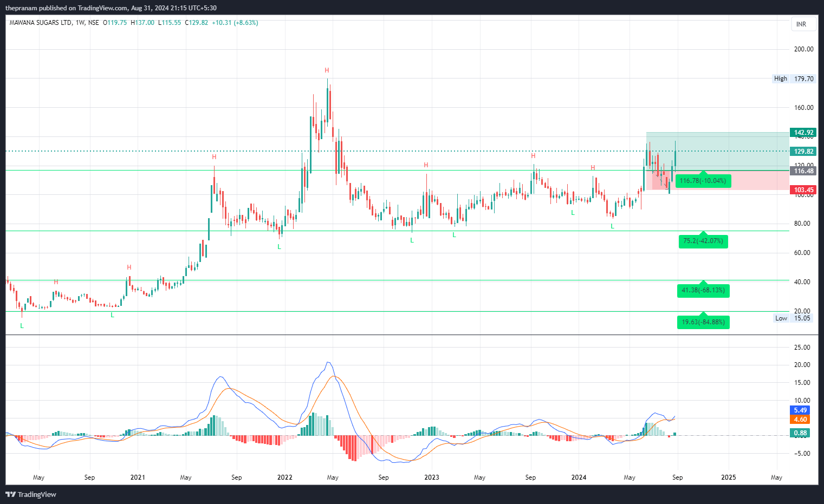Click the 2024 label on time axis
824x504 pixels.
579,477
